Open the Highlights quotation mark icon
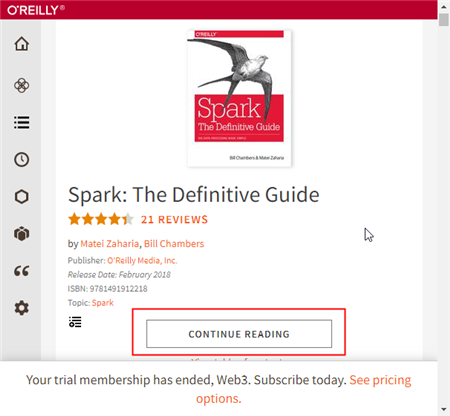The height and width of the screenshot is (416, 450). coord(22,271)
